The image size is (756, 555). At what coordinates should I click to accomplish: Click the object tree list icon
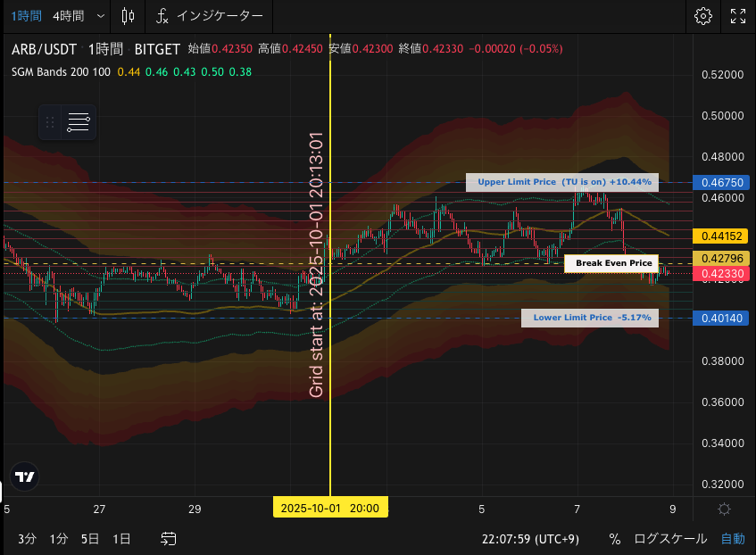click(x=79, y=123)
